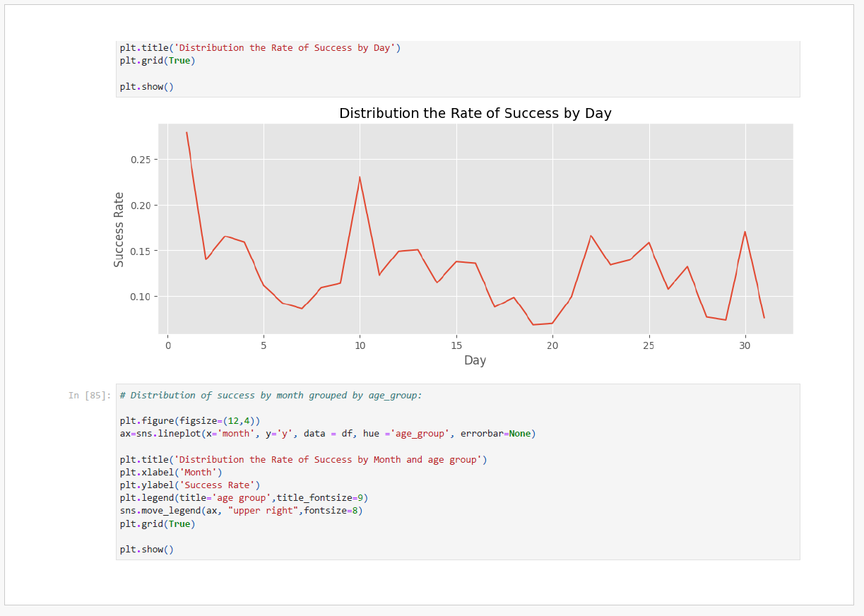Click the y-axis tick label 0.25

tap(141, 160)
